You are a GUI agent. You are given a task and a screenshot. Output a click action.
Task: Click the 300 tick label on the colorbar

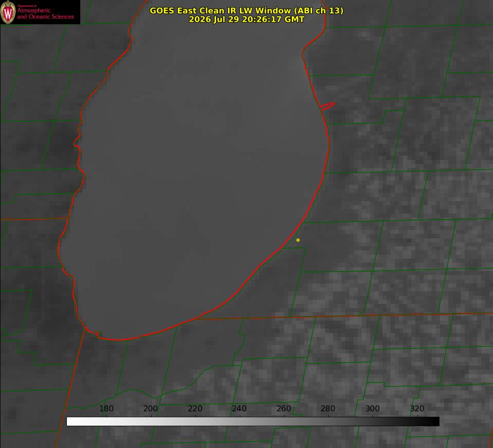pyautogui.click(x=373, y=408)
